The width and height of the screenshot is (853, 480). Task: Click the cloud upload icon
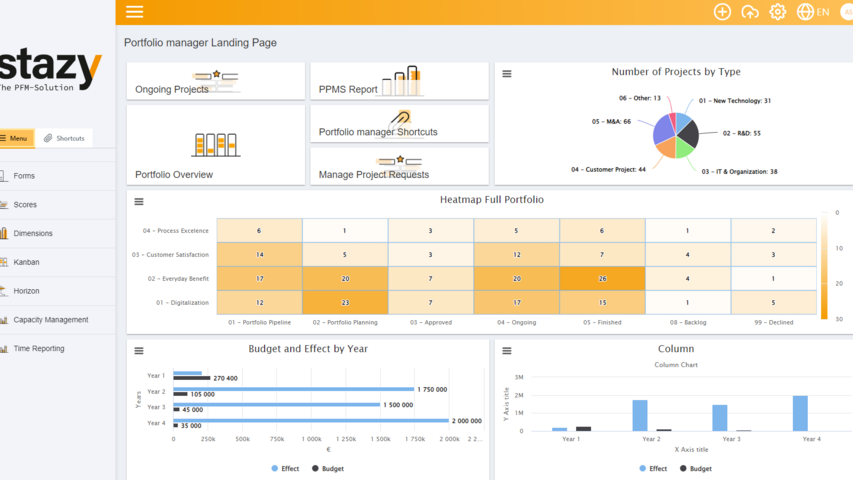tap(750, 12)
